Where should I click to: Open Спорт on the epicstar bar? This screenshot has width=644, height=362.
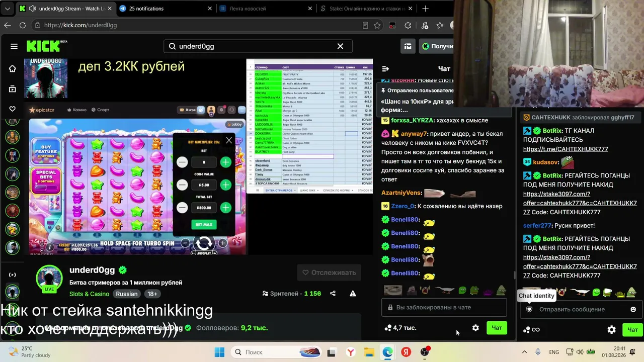click(x=100, y=110)
